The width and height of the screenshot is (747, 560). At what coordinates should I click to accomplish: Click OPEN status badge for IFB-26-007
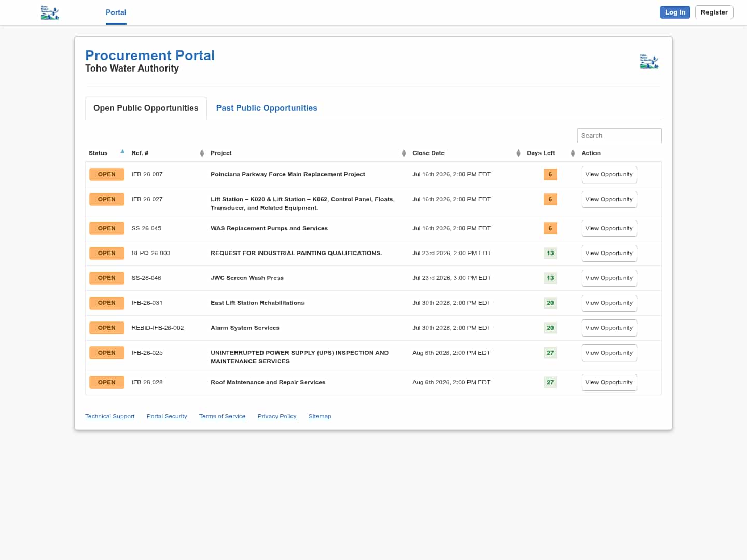click(107, 174)
